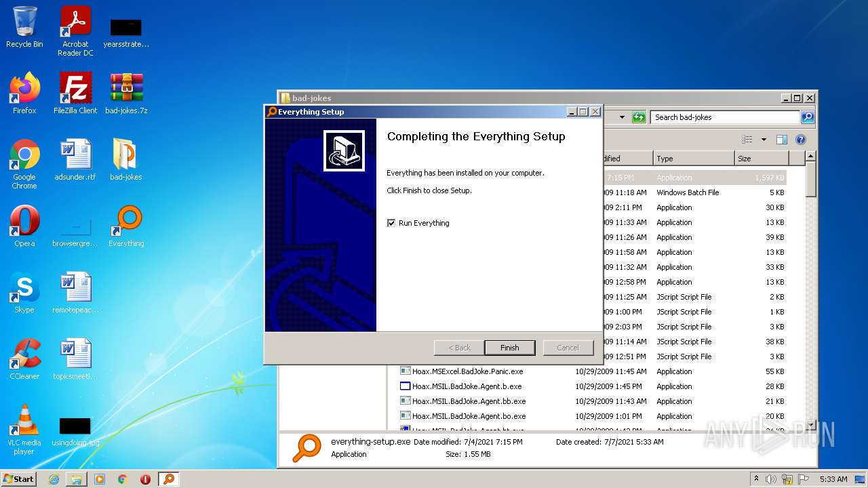Select Hoax.MSIL.BadJoke.Agent.b.exe file
Viewport: 868px width, 488px height.
tap(460, 386)
